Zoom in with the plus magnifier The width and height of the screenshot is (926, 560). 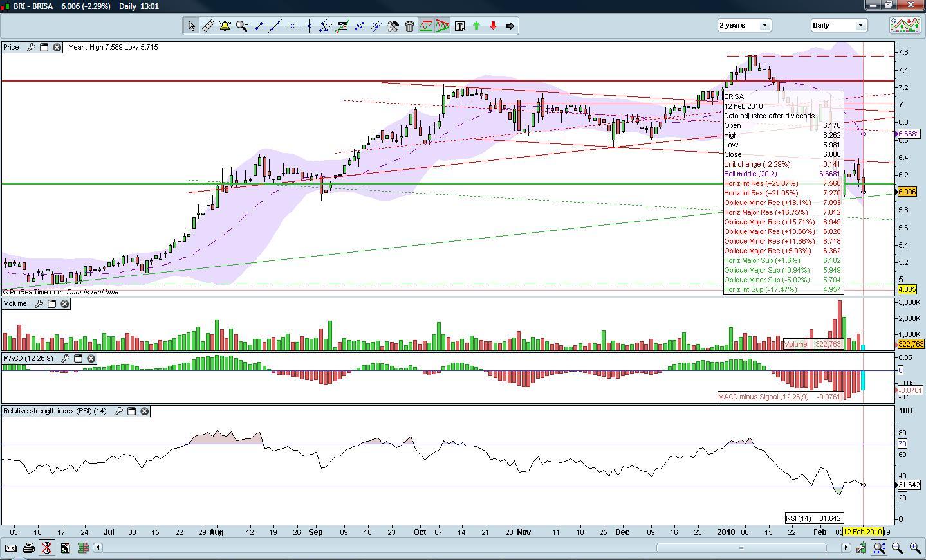point(915,548)
